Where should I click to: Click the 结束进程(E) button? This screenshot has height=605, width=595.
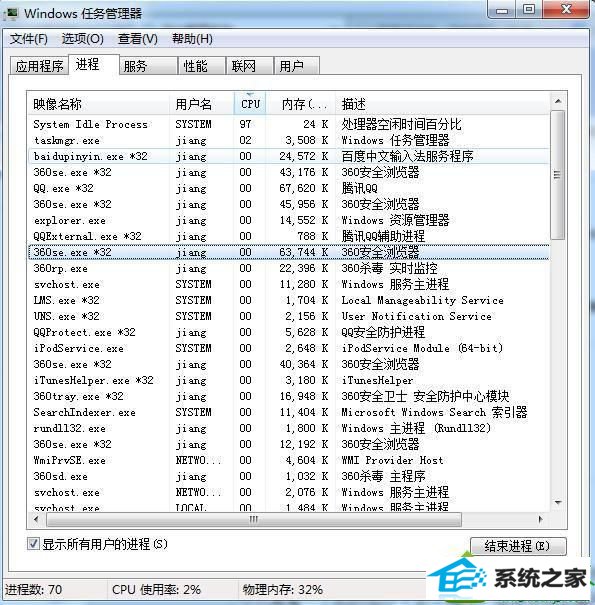click(518, 546)
